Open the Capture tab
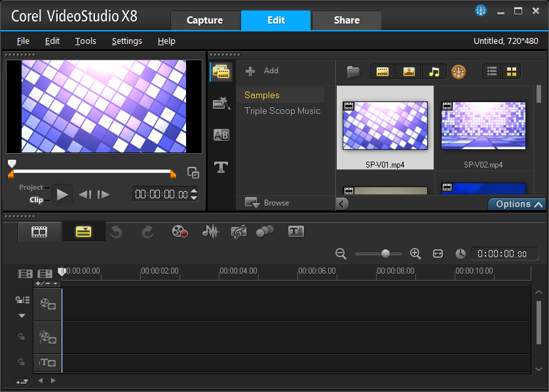The width and height of the screenshot is (549, 392). (205, 20)
